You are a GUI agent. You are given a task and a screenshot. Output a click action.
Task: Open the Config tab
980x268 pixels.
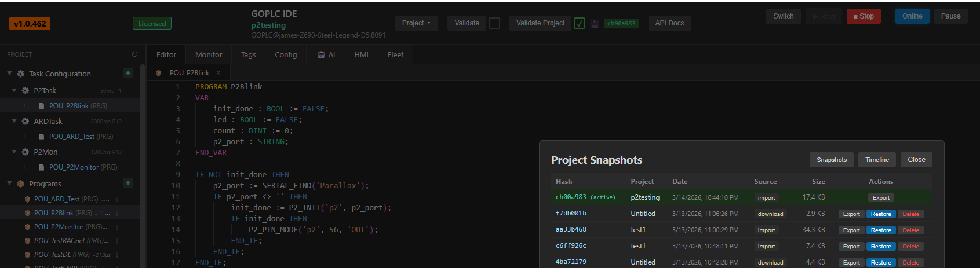[x=286, y=54]
